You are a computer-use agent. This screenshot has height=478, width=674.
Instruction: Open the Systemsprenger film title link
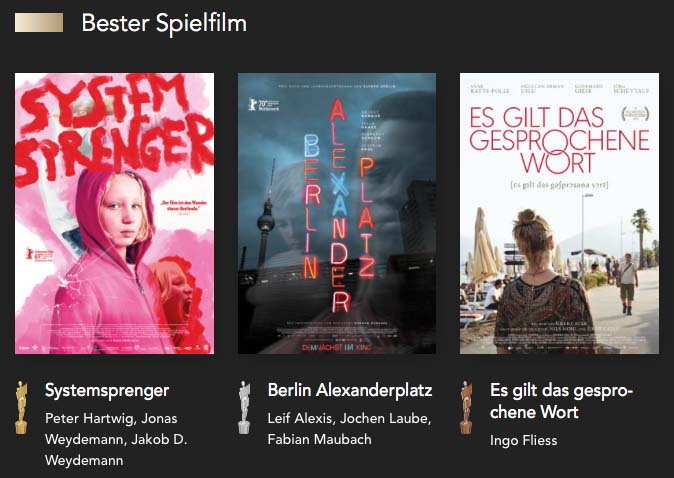point(107,391)
